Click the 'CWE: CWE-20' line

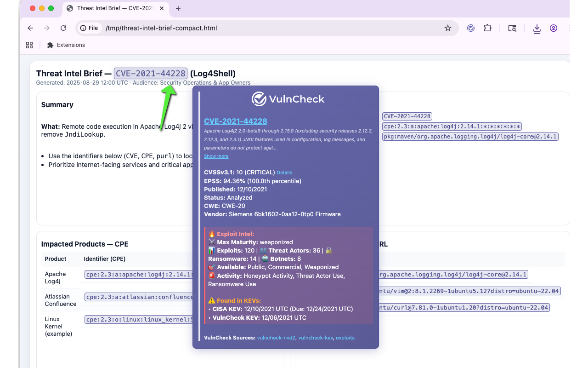(225, 206)
